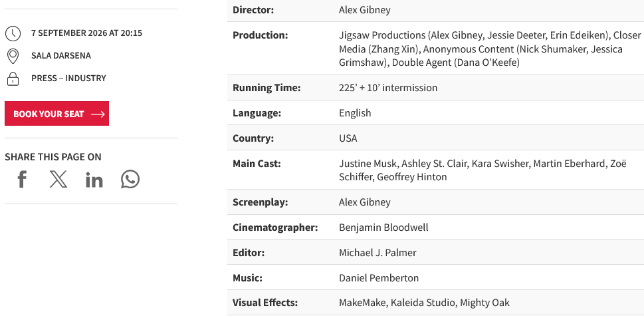Click the clock icon beside screening date
This screenshot has height=318, width=644.
click(x=13, y=33)
